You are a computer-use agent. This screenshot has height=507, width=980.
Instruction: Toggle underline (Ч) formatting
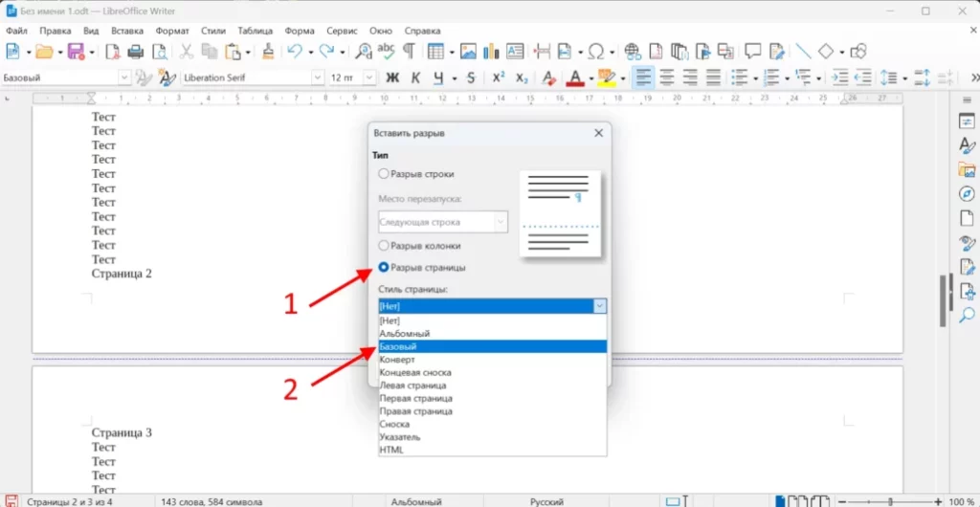[438, 78]
